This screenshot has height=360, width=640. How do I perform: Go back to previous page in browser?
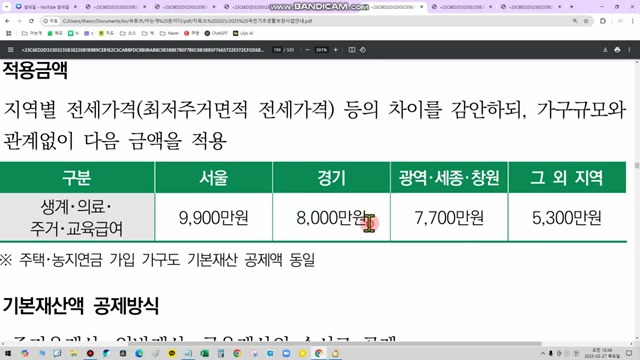pos(7,21)
